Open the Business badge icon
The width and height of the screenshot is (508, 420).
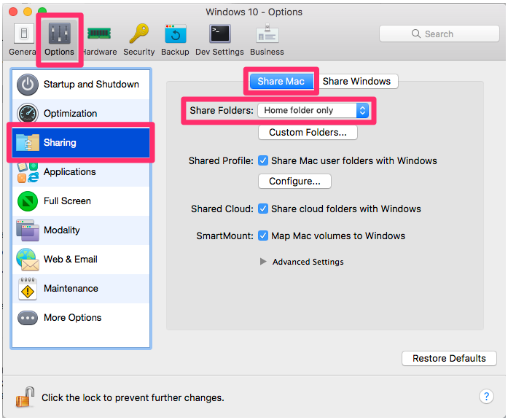tap(267, 33)
